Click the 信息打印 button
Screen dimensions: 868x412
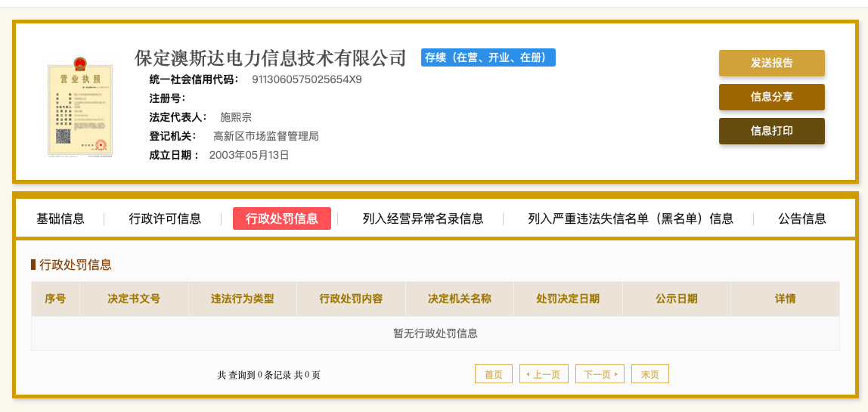tap(772, 131)
